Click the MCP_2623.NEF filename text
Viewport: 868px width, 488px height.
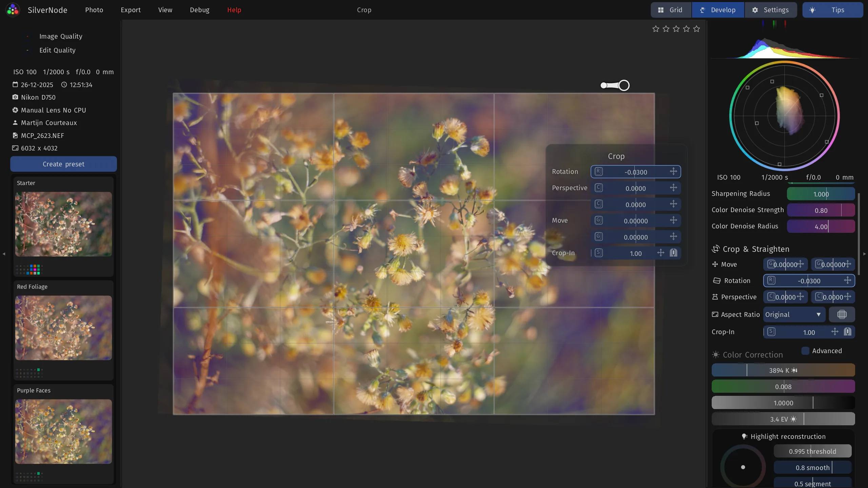[x=42, y=136]
